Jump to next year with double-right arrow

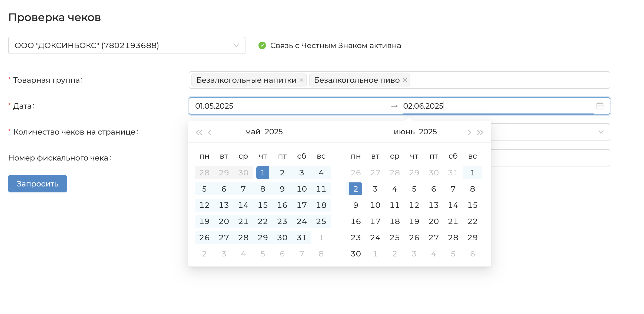pos(480,132)
